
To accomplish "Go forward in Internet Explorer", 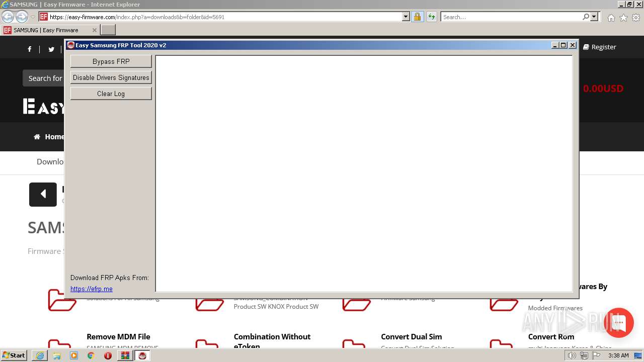I will (22, 17).
